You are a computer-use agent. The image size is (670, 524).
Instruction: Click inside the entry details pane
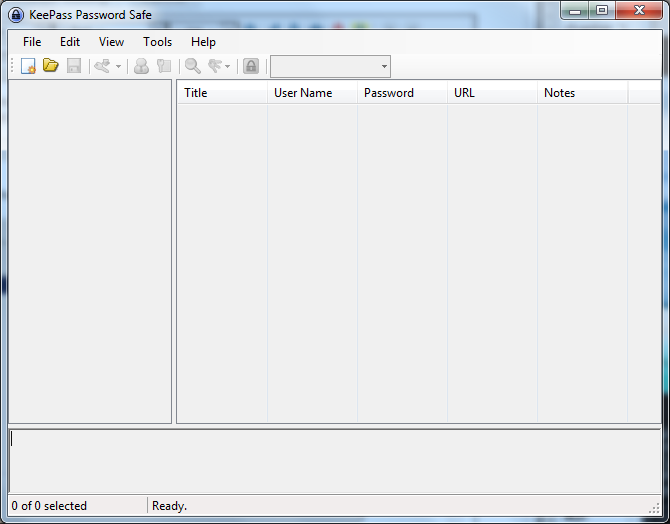pos(335,461)
